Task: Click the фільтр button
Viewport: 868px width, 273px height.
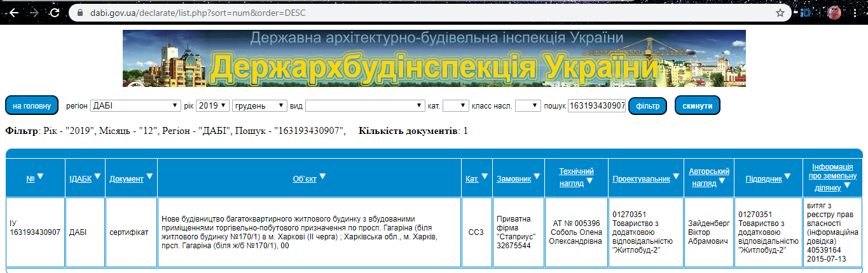Action: tap(647, 105)
